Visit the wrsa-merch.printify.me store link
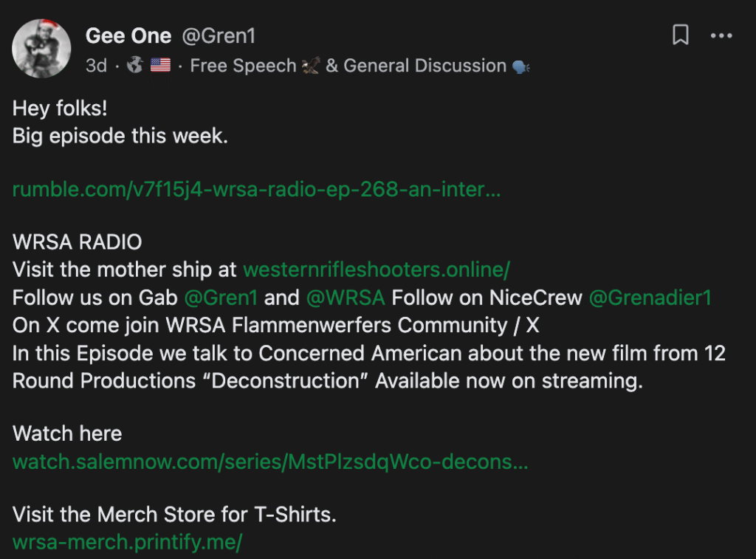756x559 pixels. coord(127,542)
